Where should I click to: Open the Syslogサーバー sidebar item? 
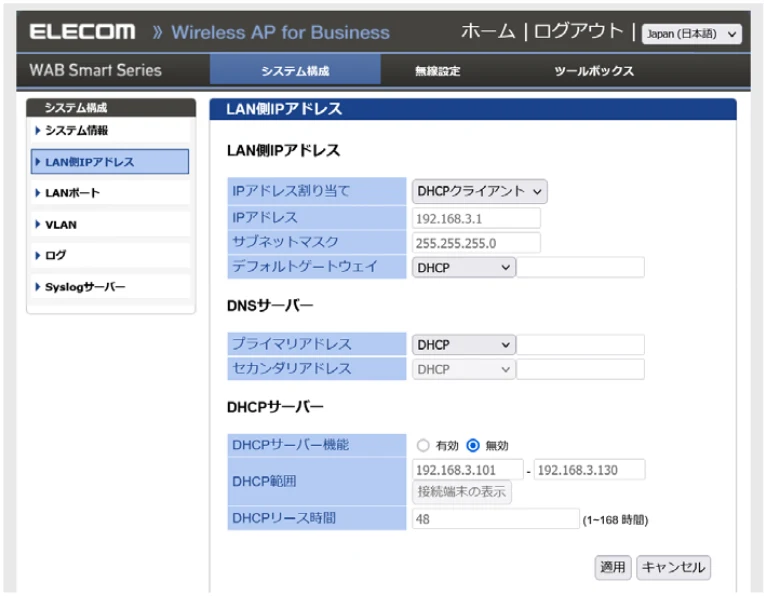pos(110,287)
